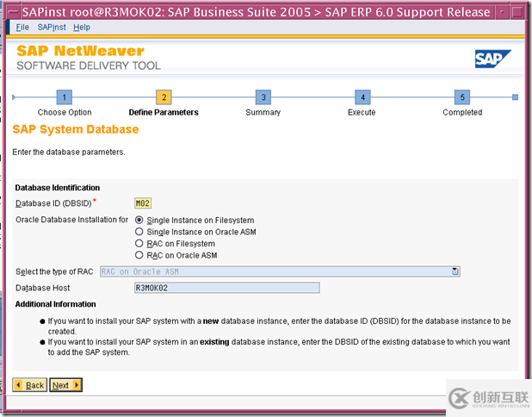This screenshot has height=417, width=532.
Task: Click the Execute step label
Action: [362, 112]
